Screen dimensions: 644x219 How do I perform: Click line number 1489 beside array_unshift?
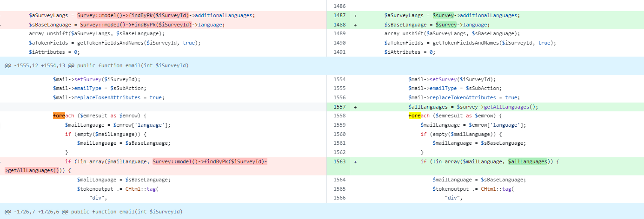(x=339, y=33)
